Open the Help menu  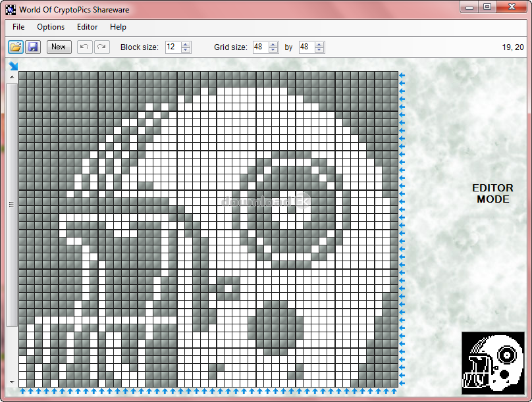119,27
